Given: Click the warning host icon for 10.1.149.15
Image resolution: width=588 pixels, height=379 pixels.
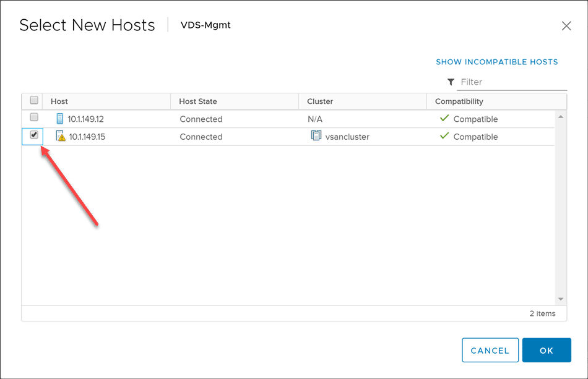Looking at the screenshot, I should (61, 137).
